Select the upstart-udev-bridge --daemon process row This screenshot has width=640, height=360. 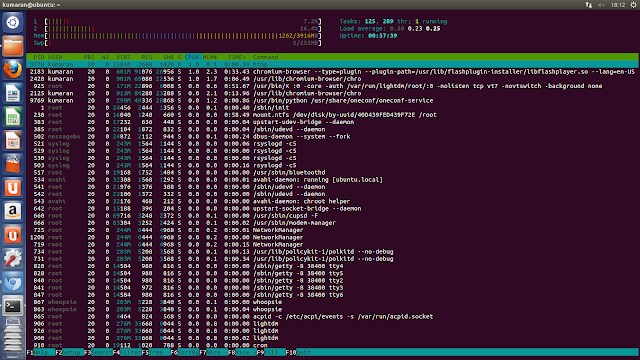pyautogui.click(x=332, y=122)
